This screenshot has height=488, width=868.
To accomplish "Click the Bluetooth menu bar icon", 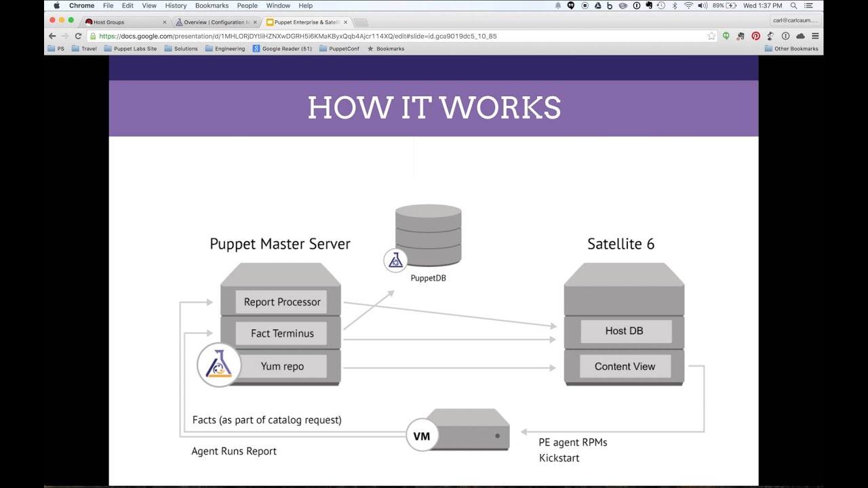I will [675, 5].
